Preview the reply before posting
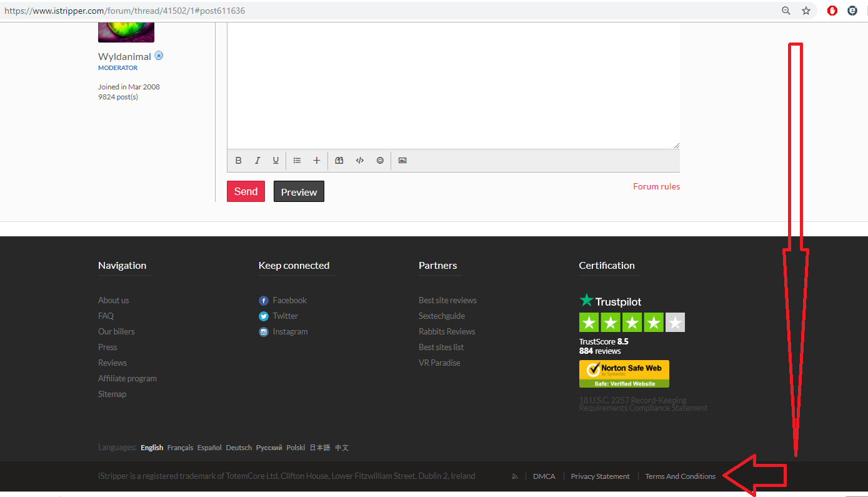 click(299, 192)
